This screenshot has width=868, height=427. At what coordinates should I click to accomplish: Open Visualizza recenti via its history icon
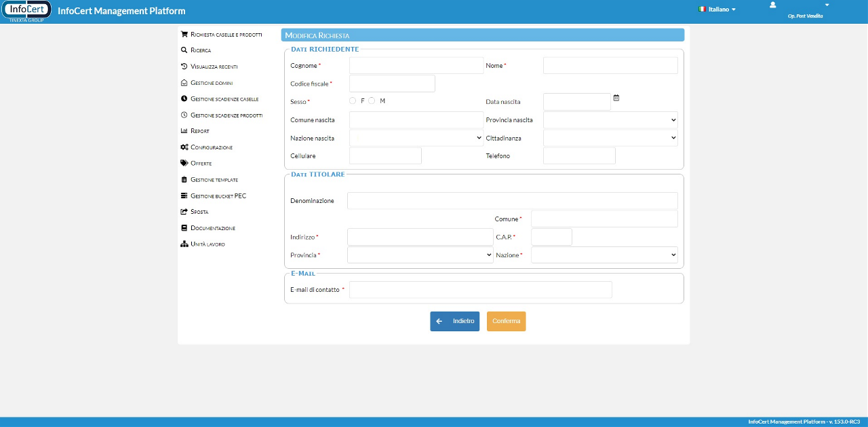[184, 67]
